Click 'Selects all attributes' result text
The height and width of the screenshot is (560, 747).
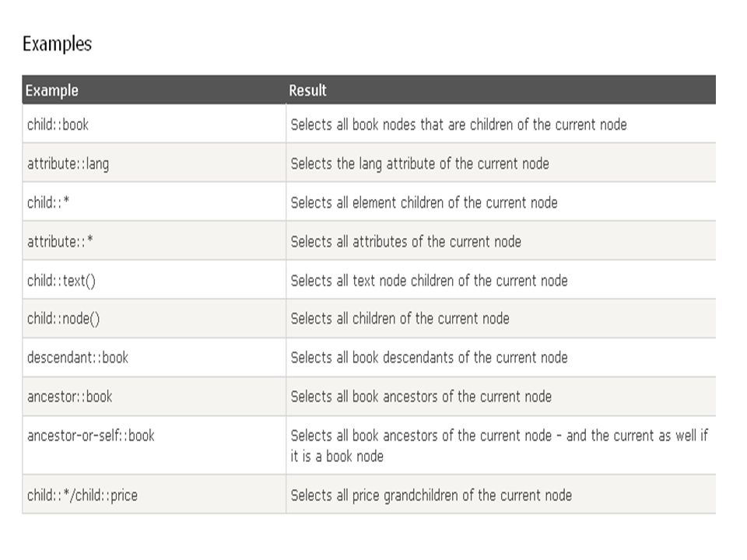coord(406,241)
